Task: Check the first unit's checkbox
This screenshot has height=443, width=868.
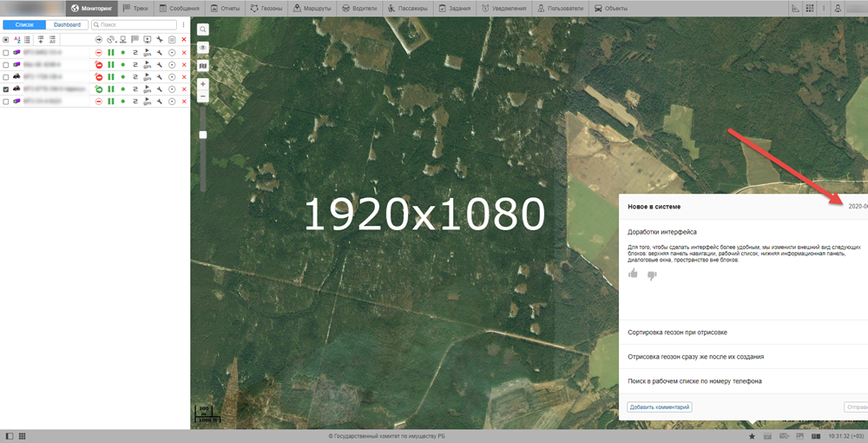Action: coord(6,53)
